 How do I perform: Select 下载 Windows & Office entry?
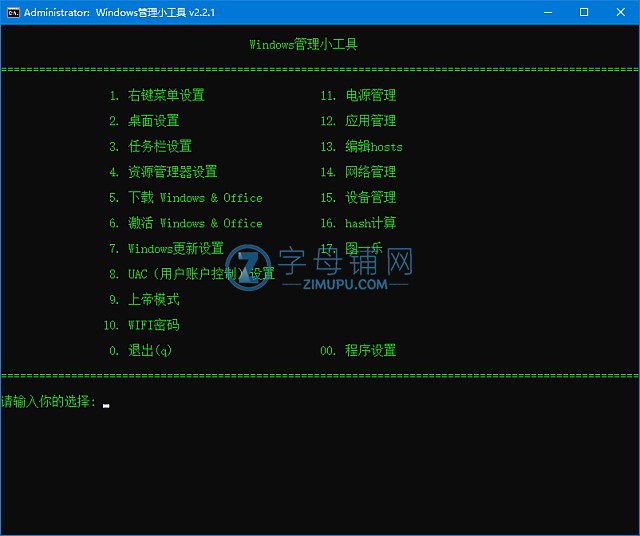point(194,198)
